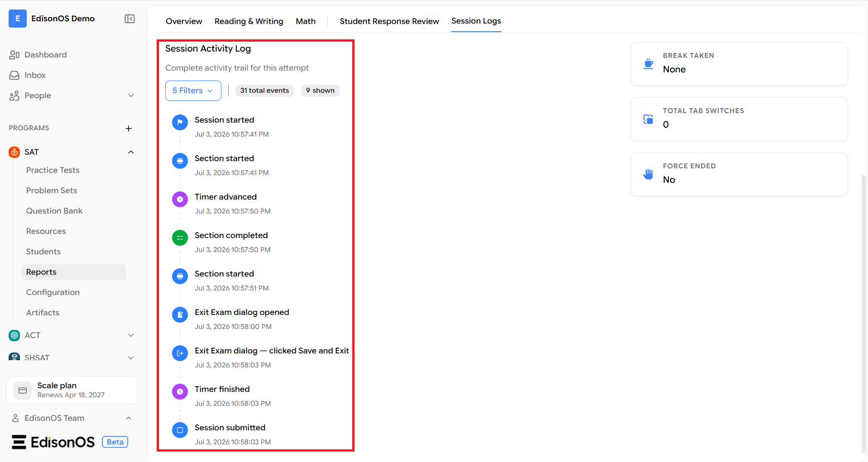This screenshot has width=868, height=462.
Task: Go to Question Bank
Action: coord(54,211)
